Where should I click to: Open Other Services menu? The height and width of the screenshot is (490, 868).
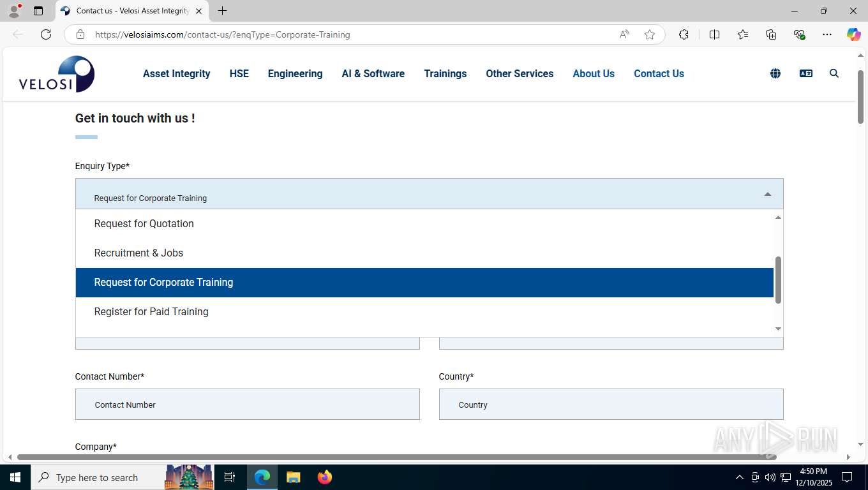tap(520, 74)
